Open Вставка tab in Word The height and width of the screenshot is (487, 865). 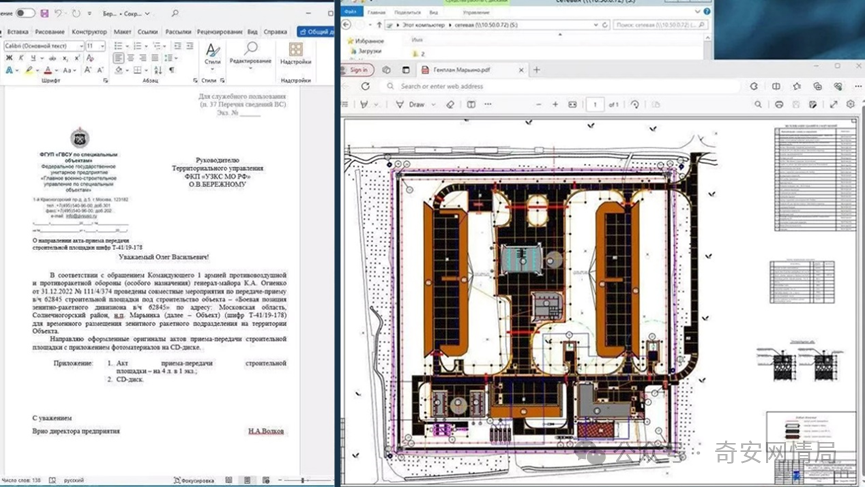pyautogui.click(x=18, y=32)
